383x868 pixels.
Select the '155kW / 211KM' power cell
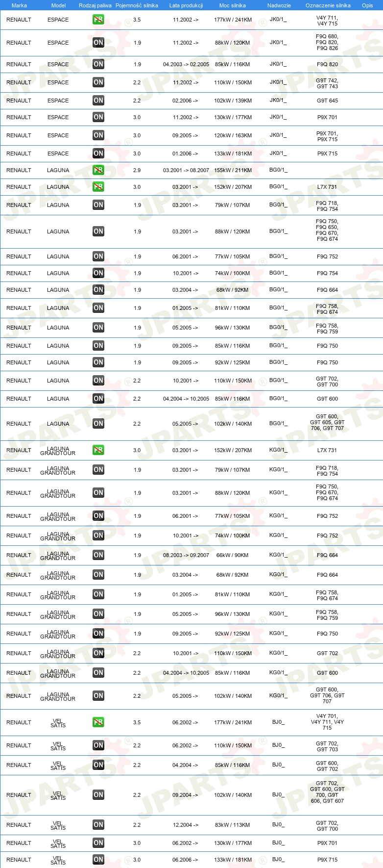233,170
